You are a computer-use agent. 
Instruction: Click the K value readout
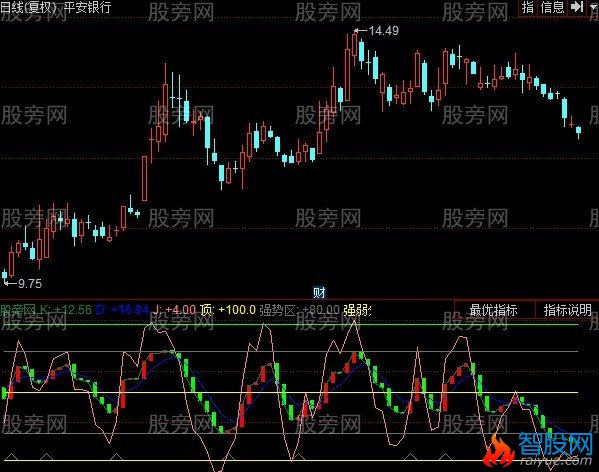(x=65, y=310)
